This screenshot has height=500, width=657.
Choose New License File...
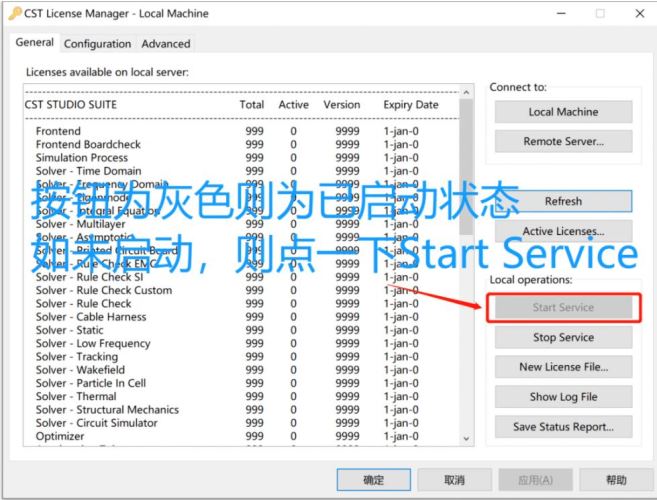[x=563, y=367]
